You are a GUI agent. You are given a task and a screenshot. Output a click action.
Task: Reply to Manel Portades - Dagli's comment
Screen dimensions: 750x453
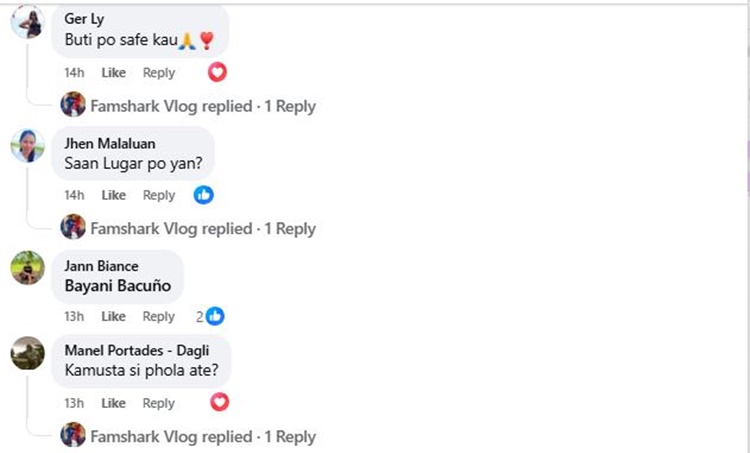point(158,404)
